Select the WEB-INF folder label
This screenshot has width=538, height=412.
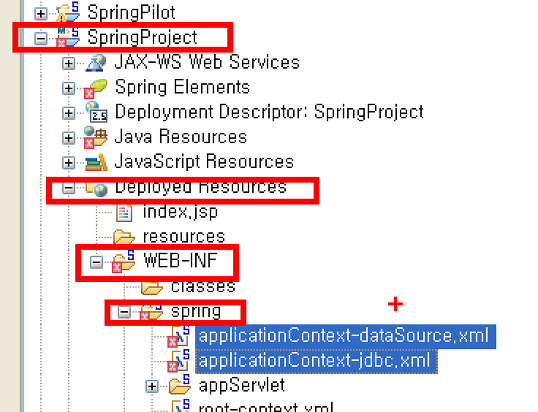pos(180,261)
